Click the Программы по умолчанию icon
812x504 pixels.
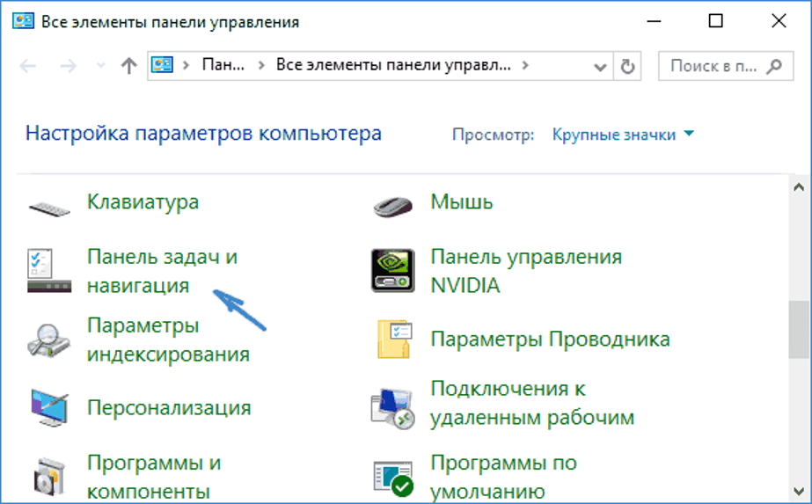coord(393,476)
